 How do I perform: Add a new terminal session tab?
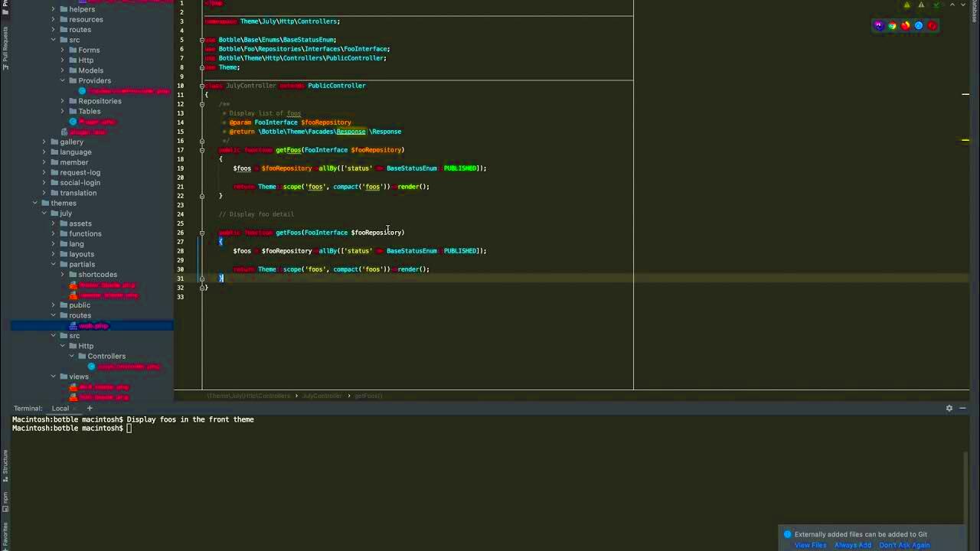[89, 409]
